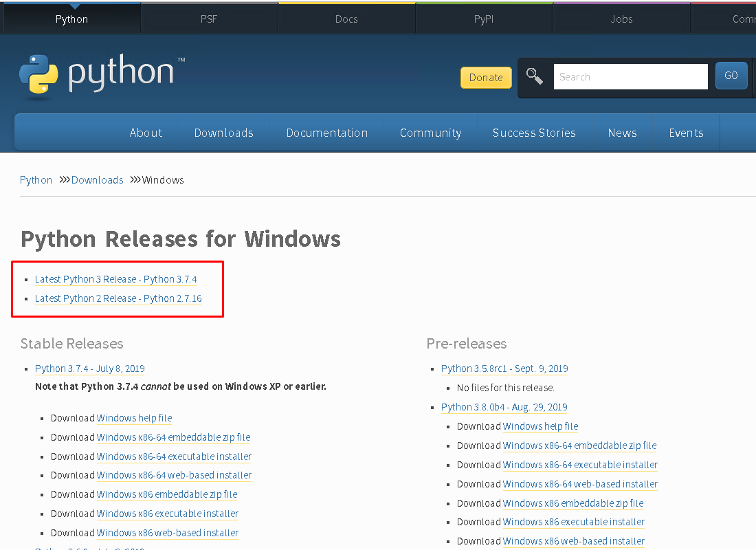Download pre-release Windows x86-64 web-based installer

pyautogui.click(x=580, y=485)
